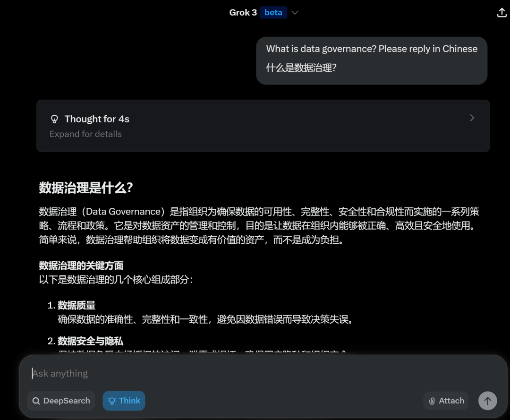Click the up-arrow send icon

pyautogui.click(x=487, y=401)
